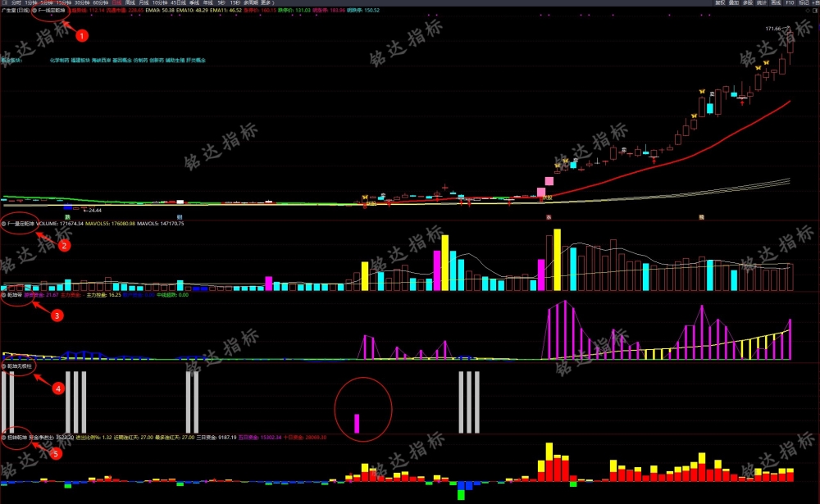The image size is (820, 504).
Task: Expand the 更多 periods list
Action: tap(266, 2)
